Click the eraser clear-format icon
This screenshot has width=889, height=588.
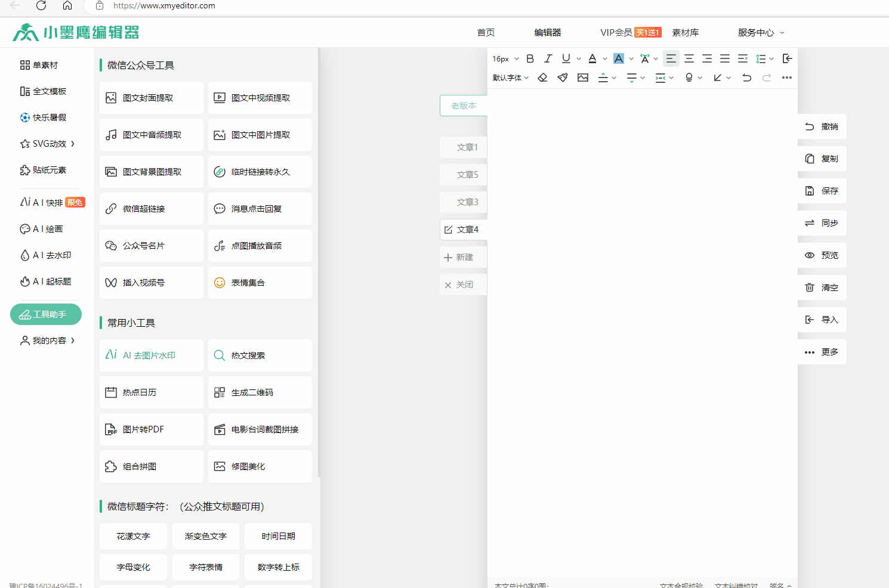coord(542,78)
